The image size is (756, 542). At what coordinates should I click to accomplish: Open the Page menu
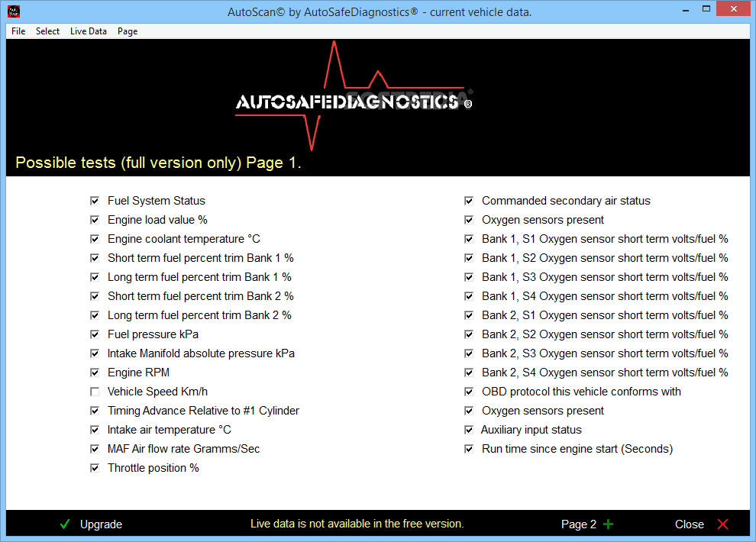click(x=127, y=31)
